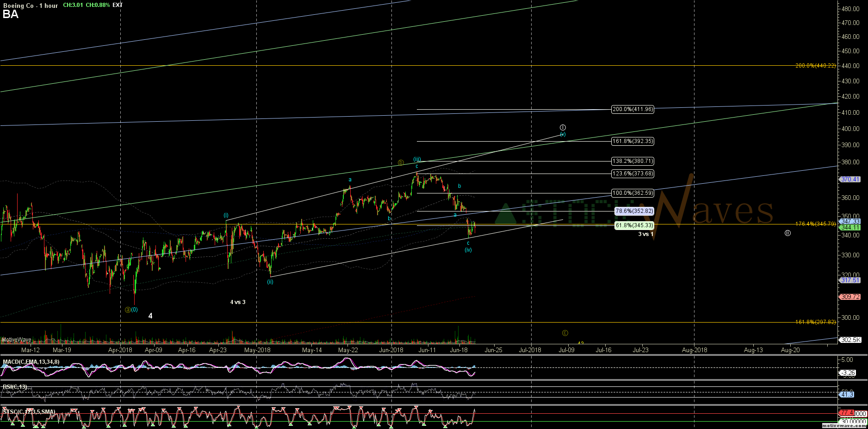Click the red 77.4 stochastic value tag
This screenshot has height=429, width=868.
[847, 412]
